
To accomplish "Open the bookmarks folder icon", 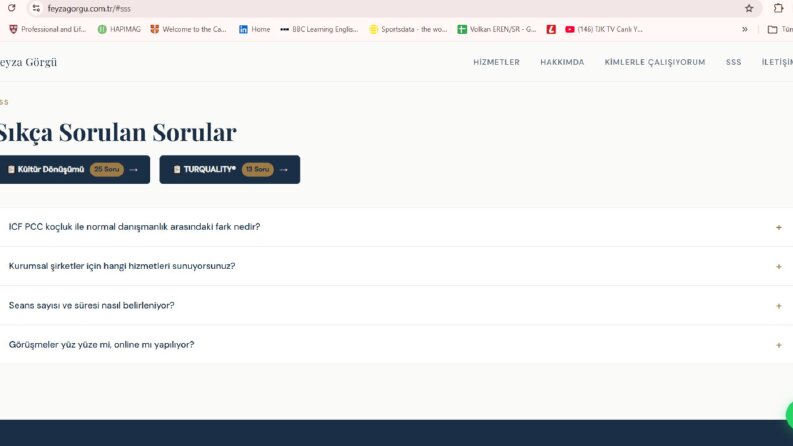I will (772, 29).
